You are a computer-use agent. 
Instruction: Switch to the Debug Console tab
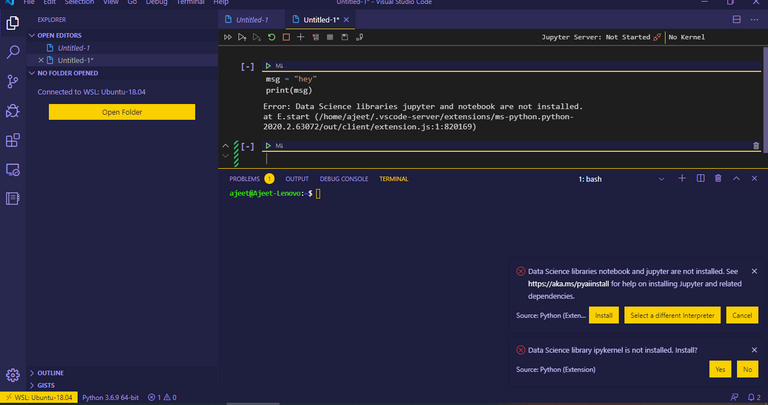coord(344,178)
